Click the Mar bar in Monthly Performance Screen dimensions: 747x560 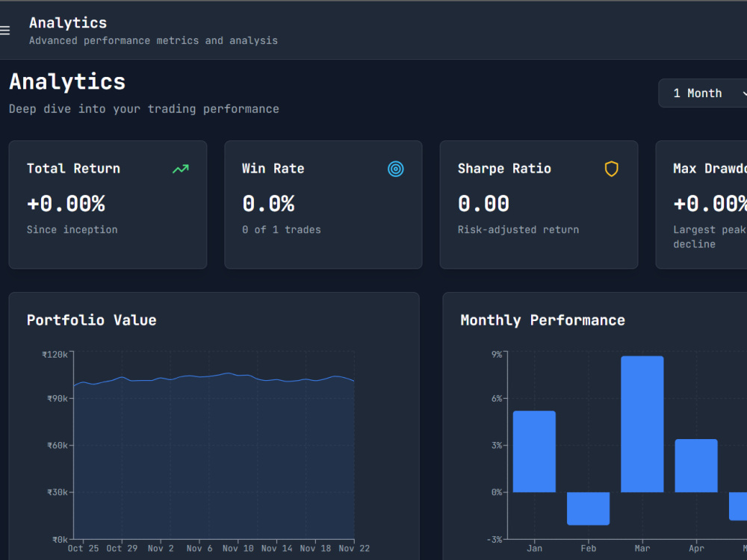tap(642, 424)
